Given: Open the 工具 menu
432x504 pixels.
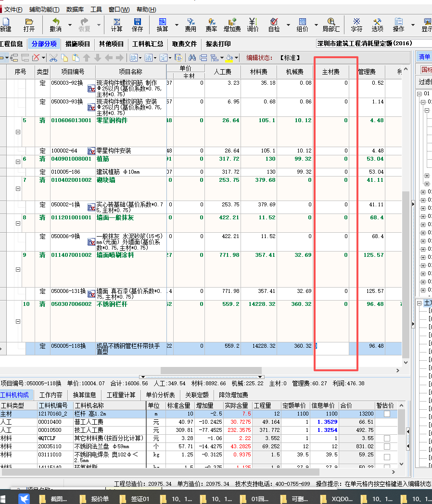Looking at the screenshot, I should pos(96,10).
